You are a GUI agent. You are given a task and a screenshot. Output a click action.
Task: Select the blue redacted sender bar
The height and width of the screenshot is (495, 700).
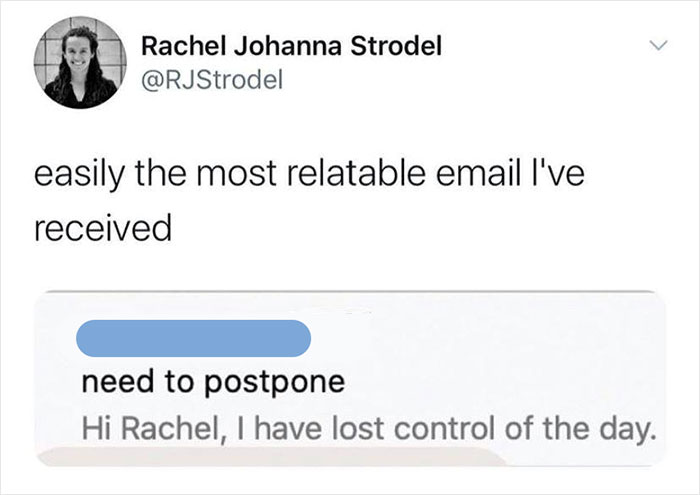point(197,337)
